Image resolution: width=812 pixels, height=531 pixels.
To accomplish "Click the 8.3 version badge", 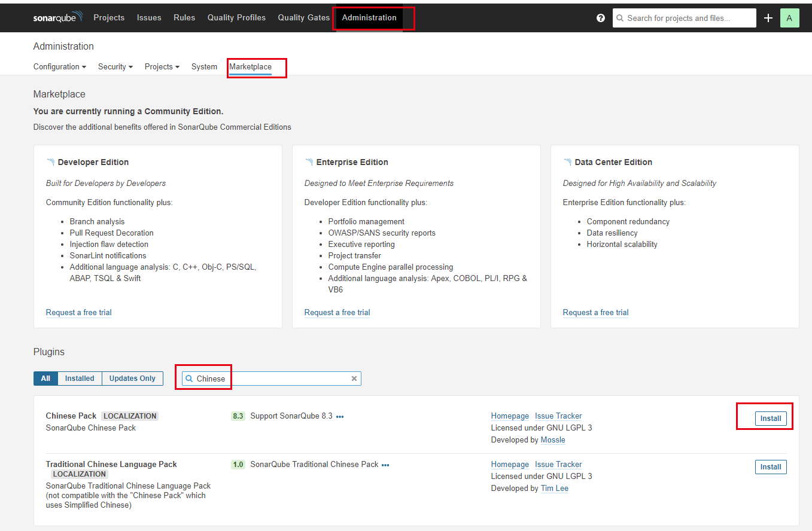I will pos(238,416).
